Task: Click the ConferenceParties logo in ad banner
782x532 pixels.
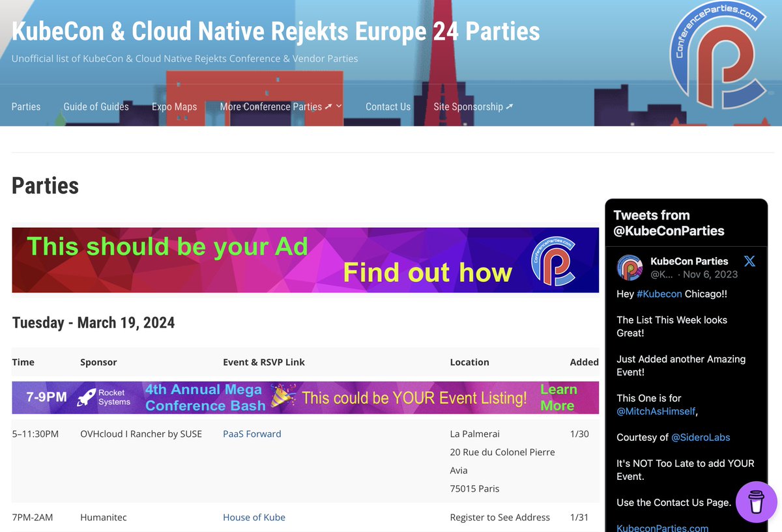Action: pos(553,260)
